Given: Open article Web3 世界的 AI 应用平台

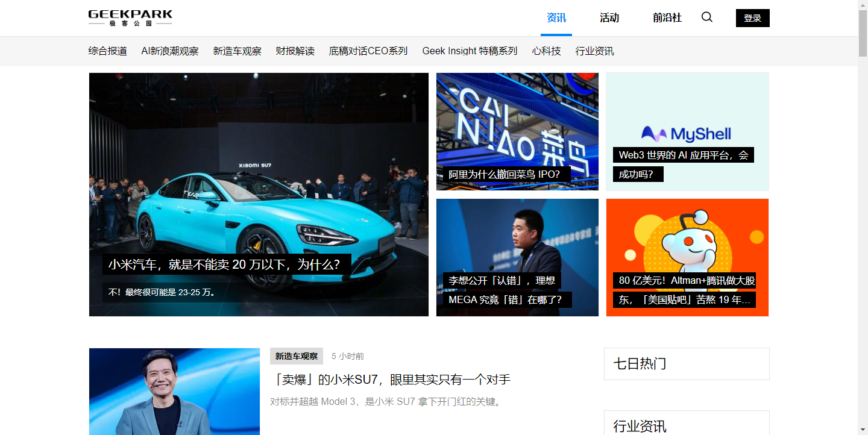Looking at the screenshot, I should (684, 164).
